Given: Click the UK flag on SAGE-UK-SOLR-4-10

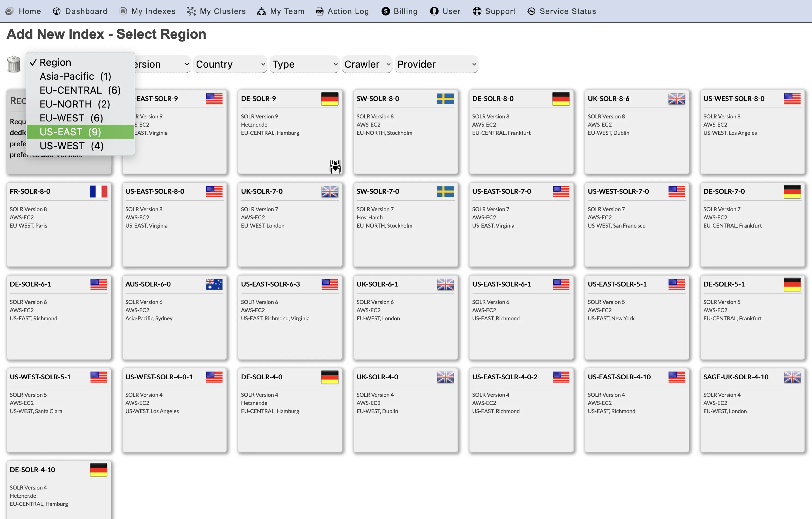Looking at the screenshot, I should [792, 377].
